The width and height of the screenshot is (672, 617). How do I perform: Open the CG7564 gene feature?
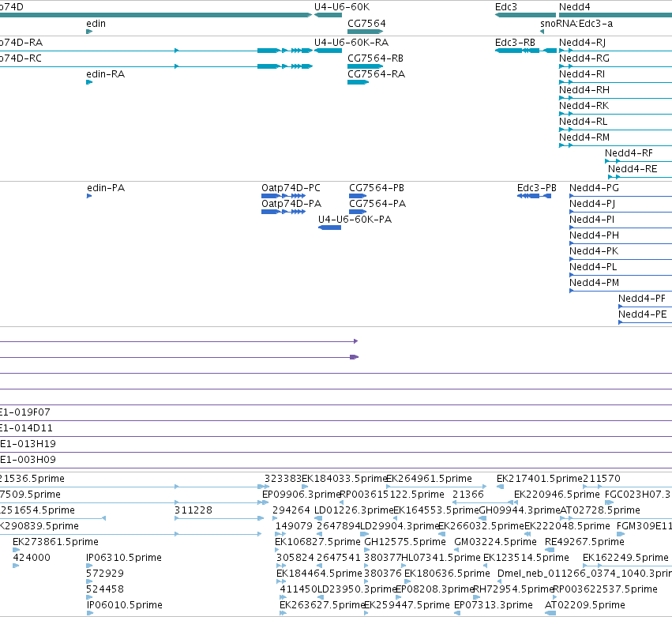(x=365, y=32)
